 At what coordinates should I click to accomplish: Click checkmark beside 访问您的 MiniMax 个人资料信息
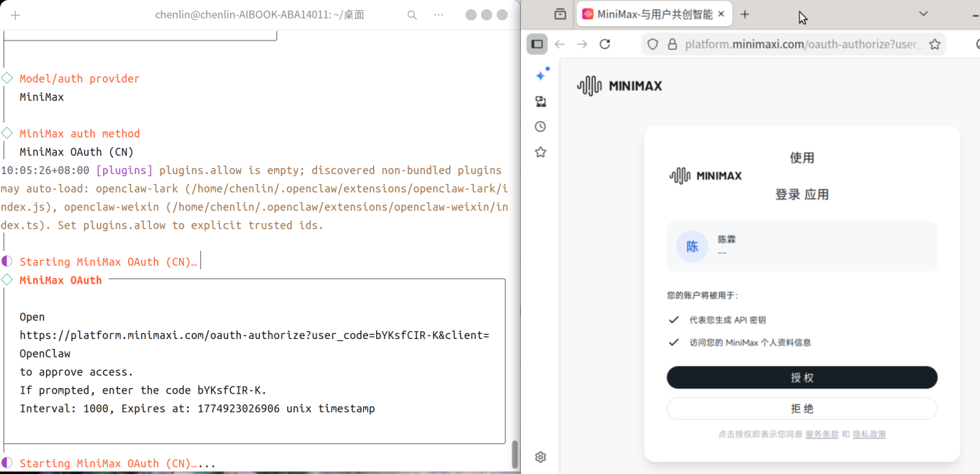pos(674,343)
